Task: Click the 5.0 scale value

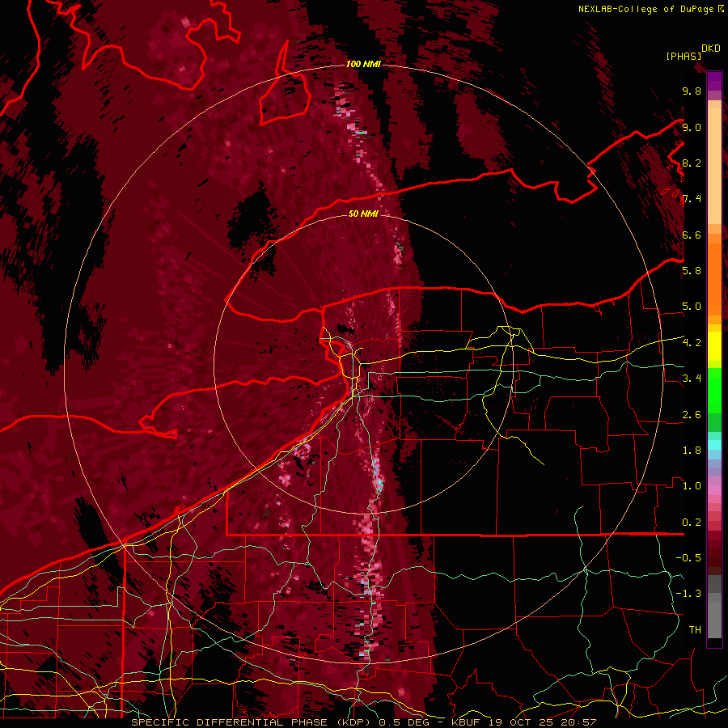Action: click(x=692, y=307)
